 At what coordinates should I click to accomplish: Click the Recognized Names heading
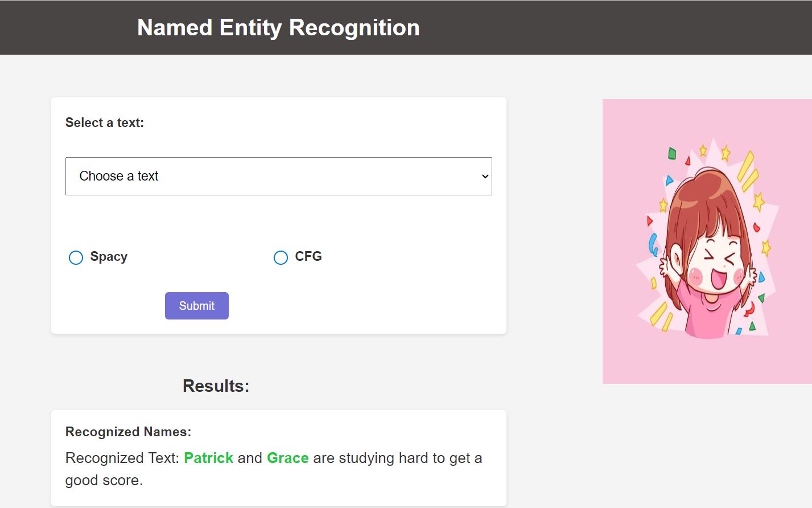coord(128,432)
